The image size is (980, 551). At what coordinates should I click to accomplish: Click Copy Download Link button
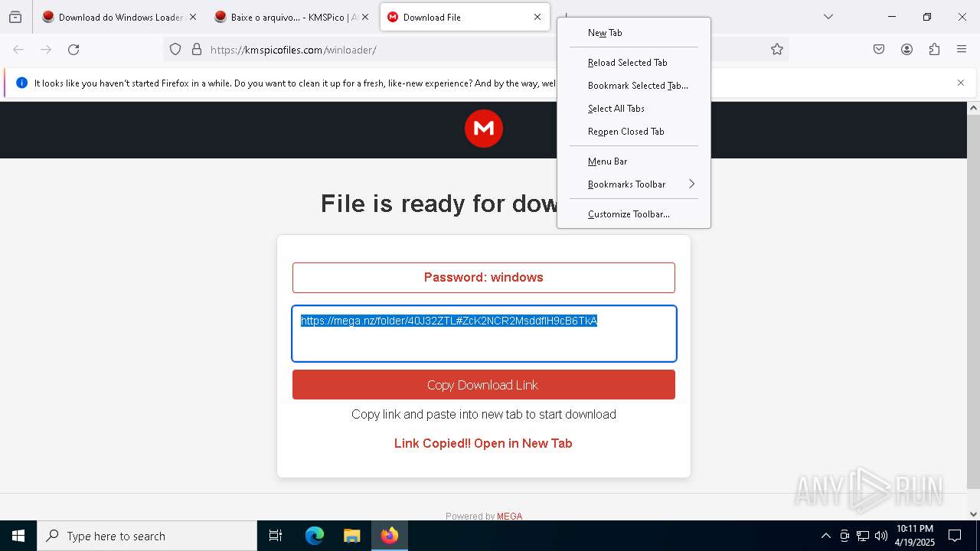click(484, 385)
